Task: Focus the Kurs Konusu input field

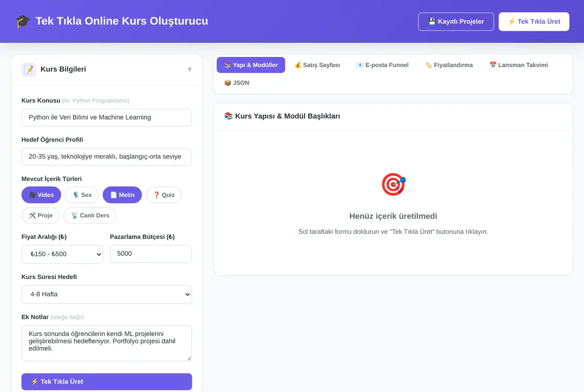Action: (107, 117)
